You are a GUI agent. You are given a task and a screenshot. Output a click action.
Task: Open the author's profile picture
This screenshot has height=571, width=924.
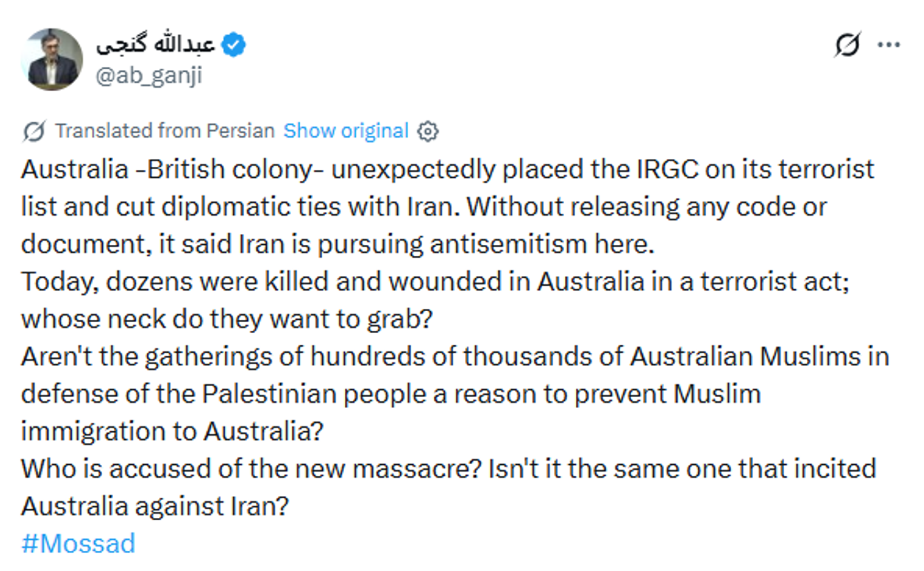[x=52, y=59]
